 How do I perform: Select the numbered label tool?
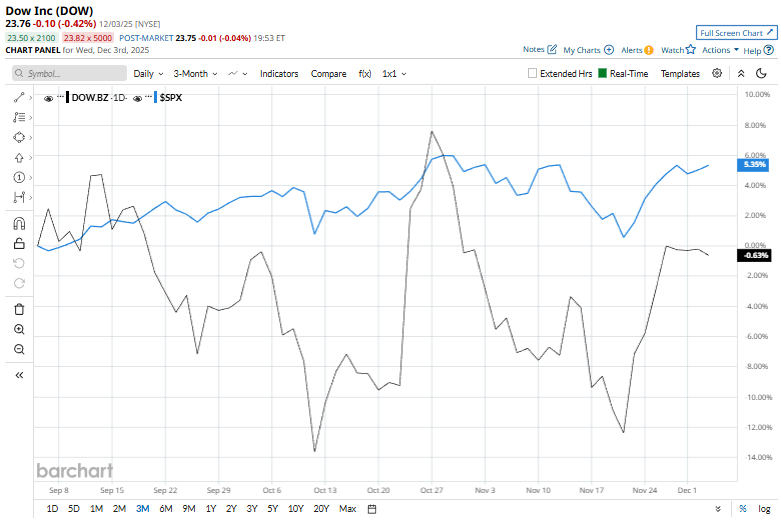click(19, 178)
